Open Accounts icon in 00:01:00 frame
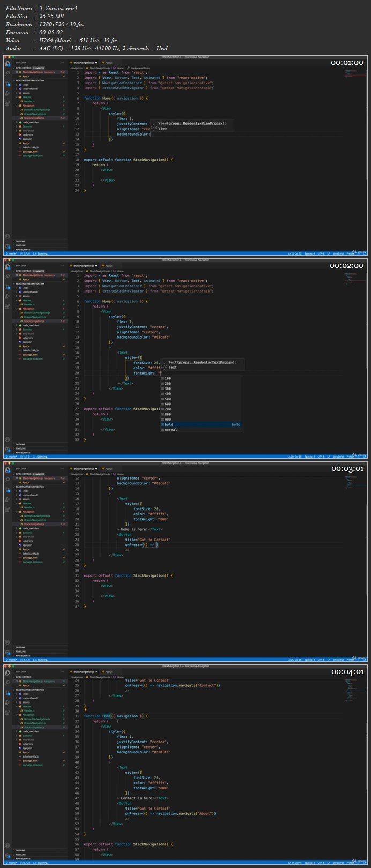Screen dimensions: 371x868 click(8, 236)
